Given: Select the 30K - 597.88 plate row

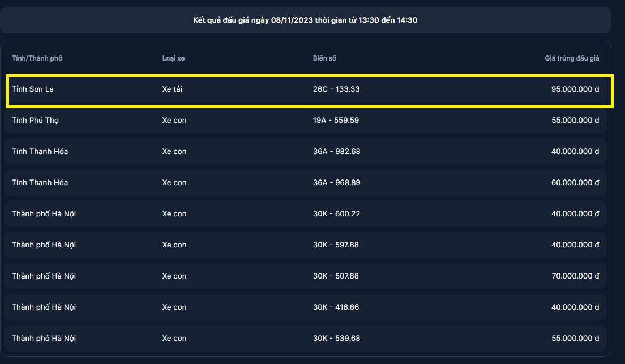Looking at the screenshot, I should 336,245.
